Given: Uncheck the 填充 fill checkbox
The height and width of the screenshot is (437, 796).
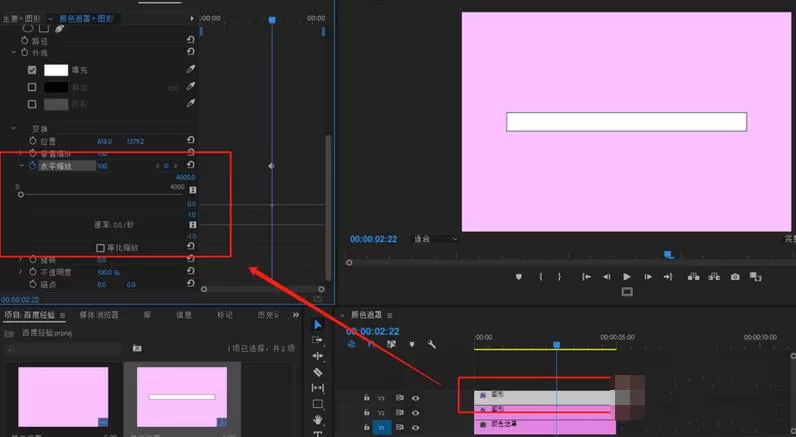Looking at the screenshot, I should pyautogui.click(x=32, y=70).
